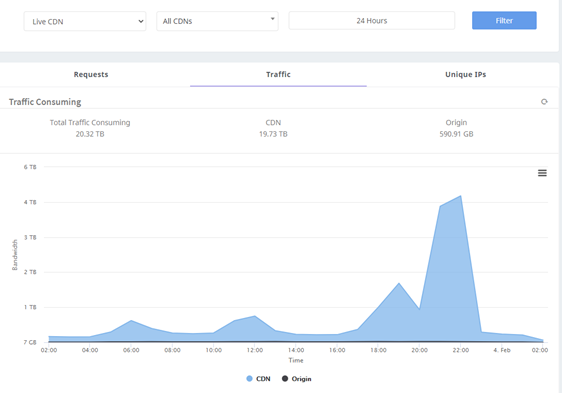Click the 12:00 time axis label

255,350
